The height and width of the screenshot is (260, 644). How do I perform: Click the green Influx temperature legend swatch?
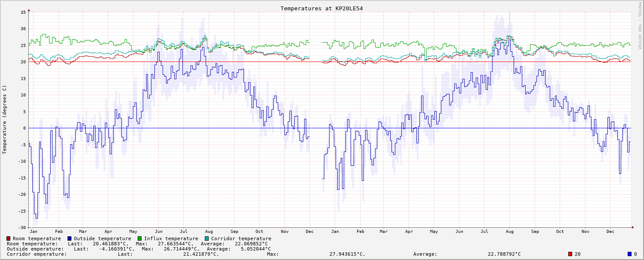140,238
